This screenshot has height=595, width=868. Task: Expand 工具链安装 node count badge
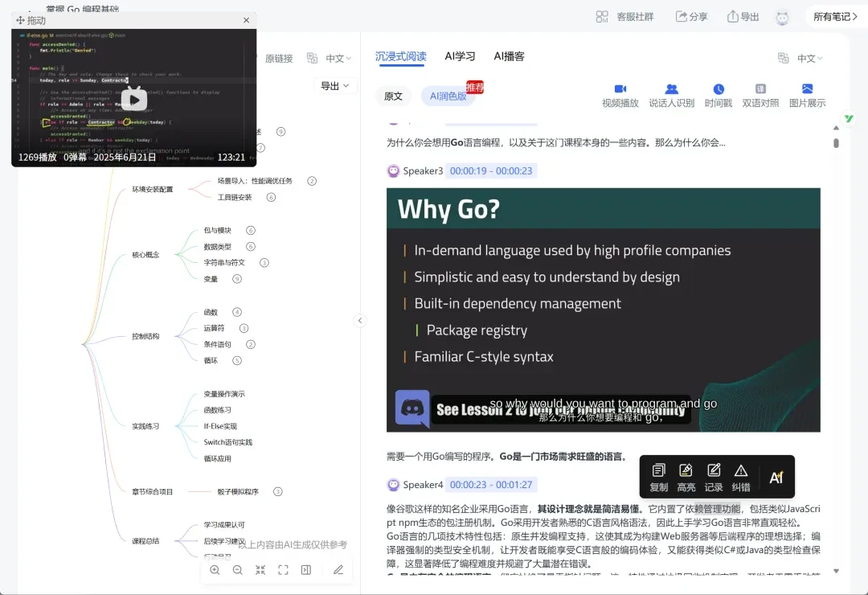click(271, 197)
